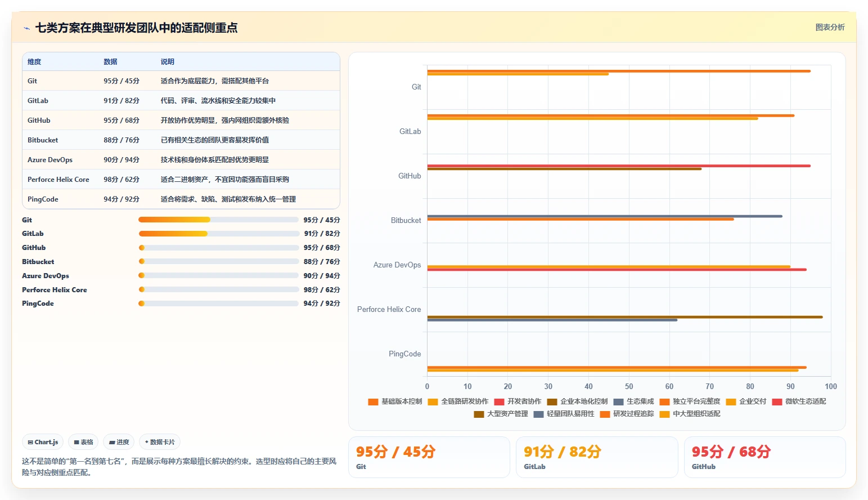The image size is (868, 500).
Task: Hide the 企业交付 dataset via its legend
Action: [x=746, y=401]
